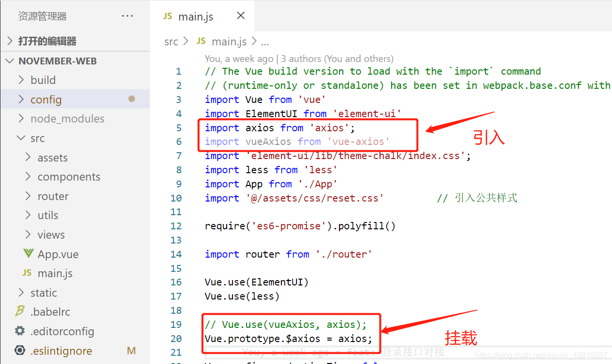Click the JS icon in the breadcrumb

pos(201,41)
